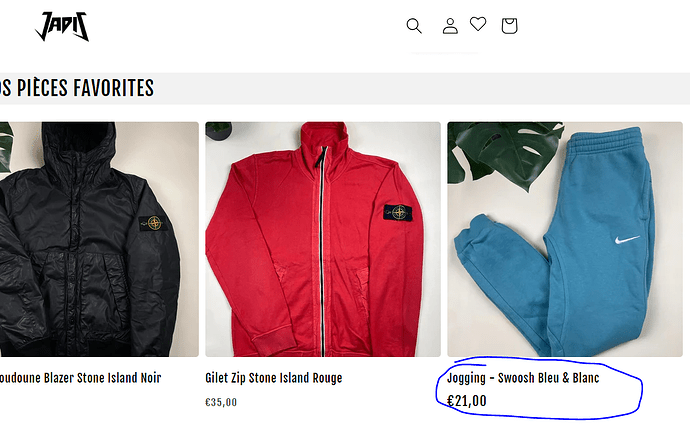The height and width of the screenshot is (446, 690).
Task: Click the €35,00 price
Action: (x=221, y=402)
